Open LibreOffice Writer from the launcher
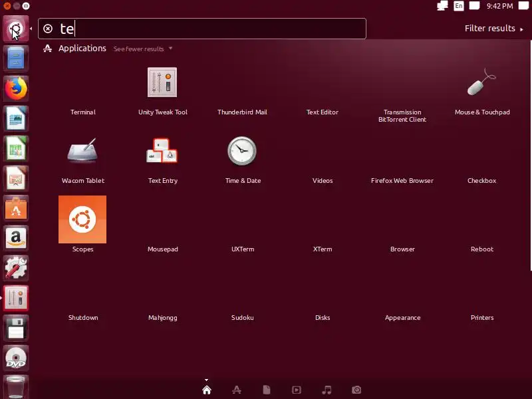The height and width of the screenshot is (399, 532). pyautogui.click(x=16, y=118)
